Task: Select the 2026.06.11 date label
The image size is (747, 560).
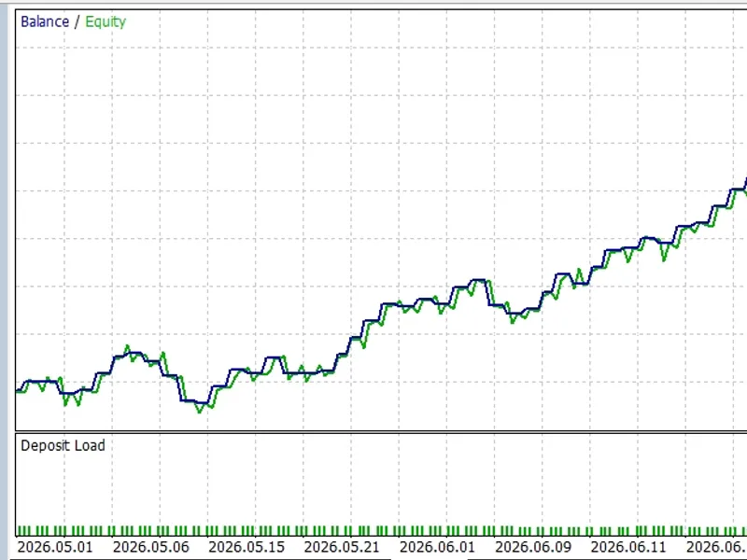Action: [x=627, y=547]
